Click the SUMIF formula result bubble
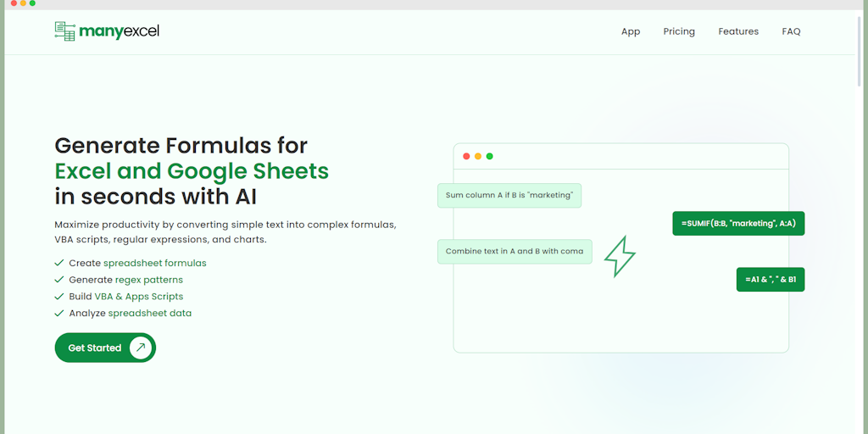This screenshot has width=868, height=434. 738,223
